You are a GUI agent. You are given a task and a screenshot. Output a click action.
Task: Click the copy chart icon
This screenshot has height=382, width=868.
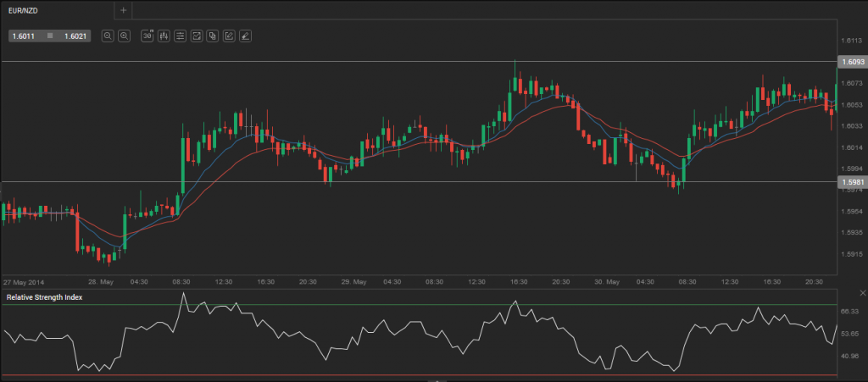pyautogui.click(x=213, y=36)
